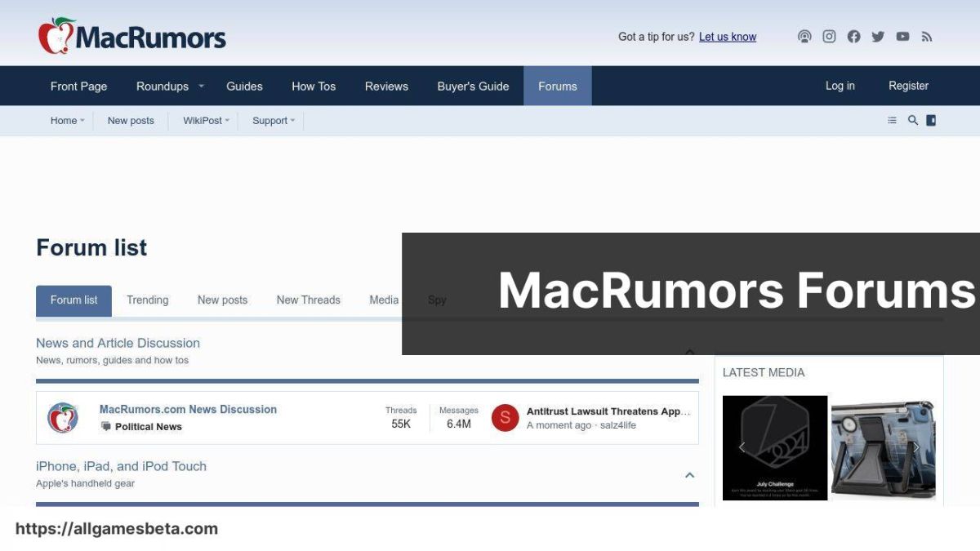Open the iPhone, iPad, and iPod Touch category
Screen dimensions: 980x551
[x=121, y=467]
